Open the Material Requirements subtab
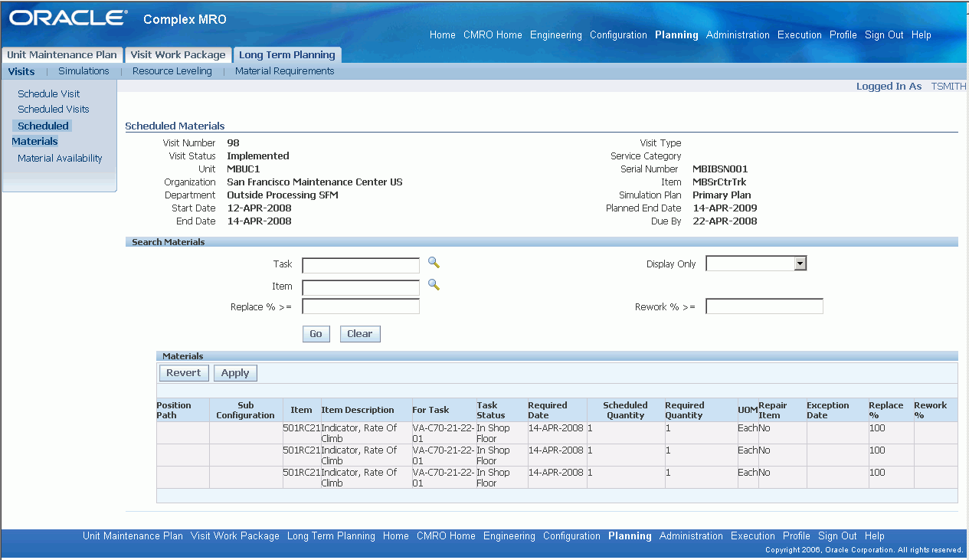The image size is (969, 560). click(285, 71)
